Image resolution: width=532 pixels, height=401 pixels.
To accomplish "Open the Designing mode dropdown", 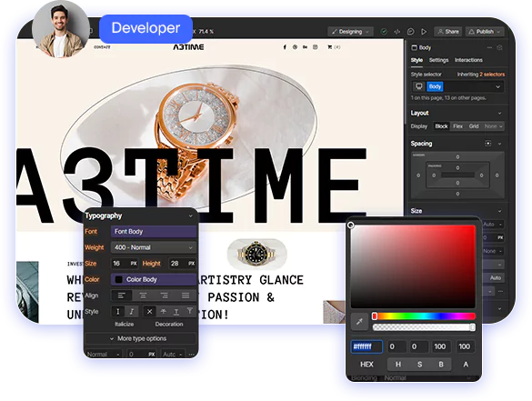I will pyautogui.click(x=350, y=32).
